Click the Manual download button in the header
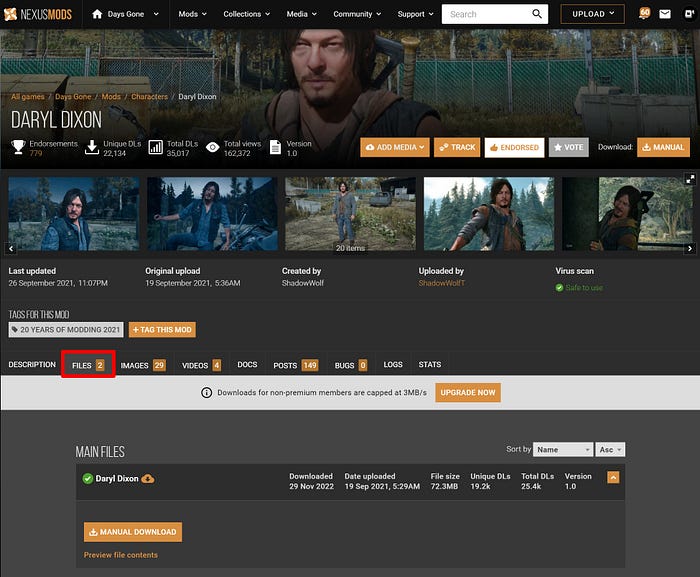 click(x=663, y=147)
